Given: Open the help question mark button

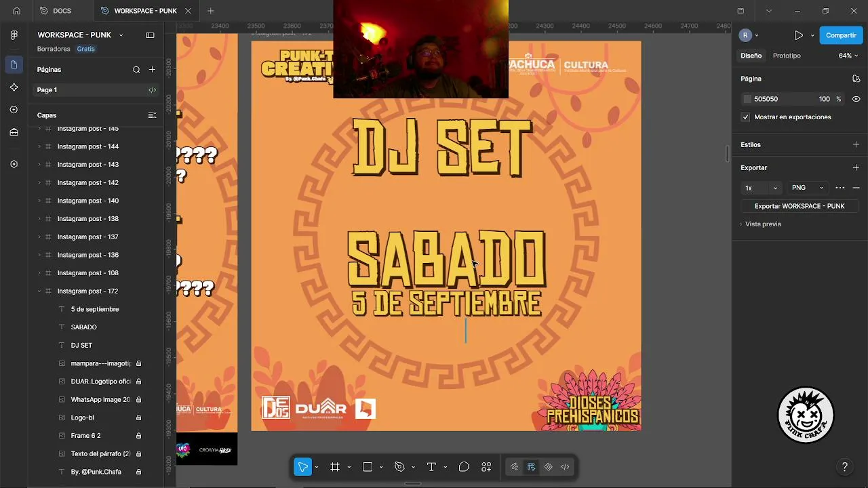Looking at the screenshot, I should 844,467.
